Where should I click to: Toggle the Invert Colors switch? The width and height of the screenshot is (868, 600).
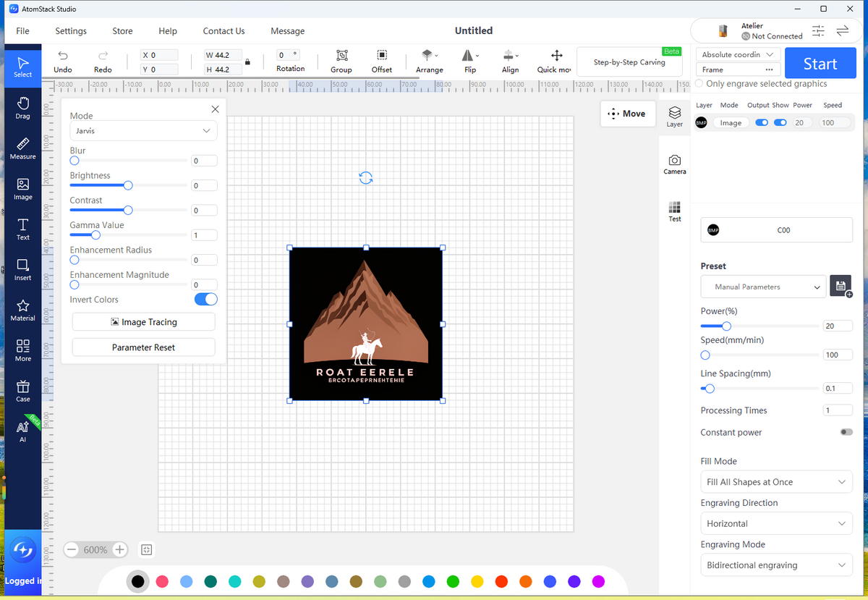(x=205, y=299)
